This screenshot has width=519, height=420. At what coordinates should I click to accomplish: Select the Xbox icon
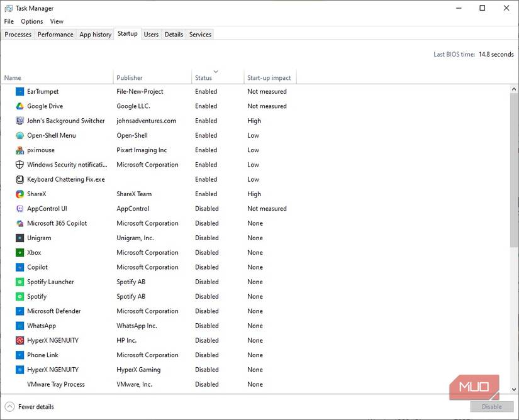click(20, 252)
